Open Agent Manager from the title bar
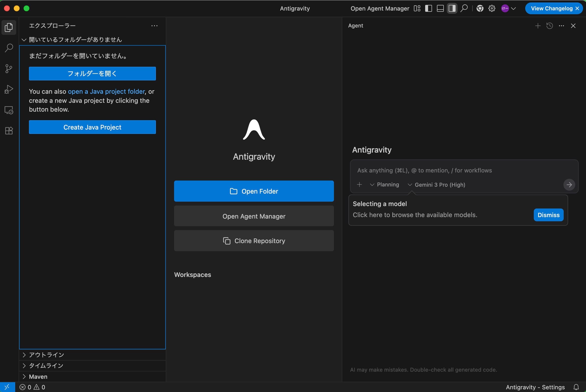This screenshot has height=392, width=586. pos(380,8)
